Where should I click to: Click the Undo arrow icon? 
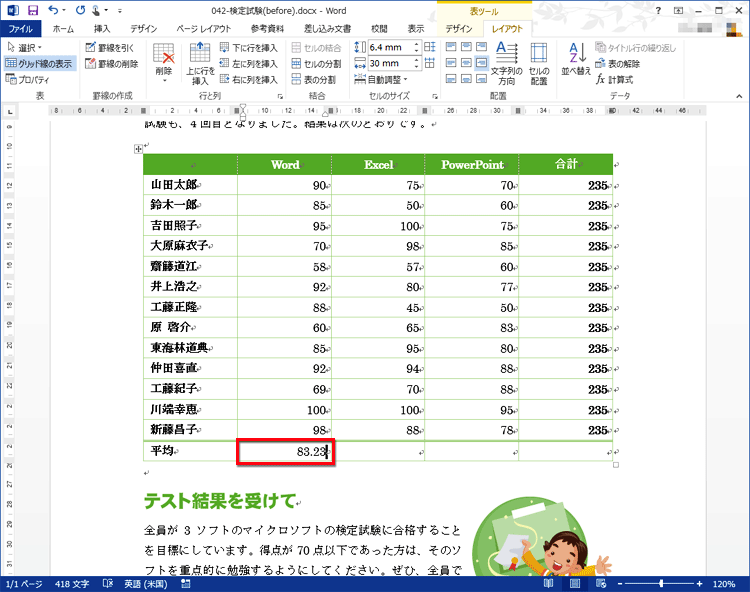[x=53, y=10]
